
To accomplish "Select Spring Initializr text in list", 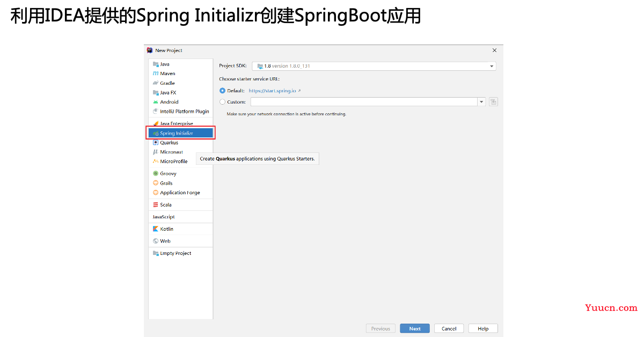I will point(177,133).
